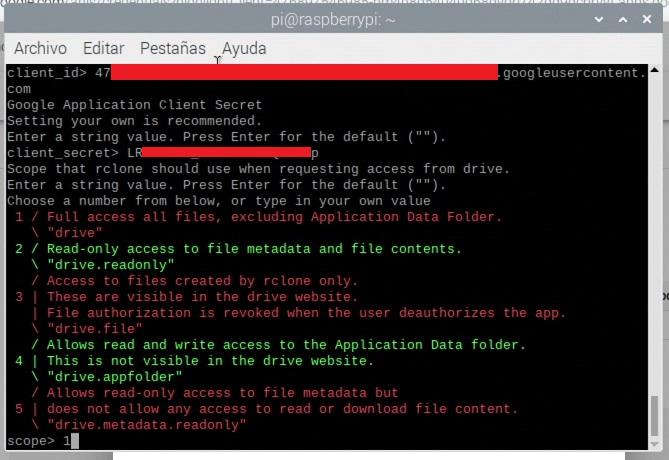The height and width of the screenshot is (460, 669).
Task: Click the red-redacted client_id value
Action: 304,72
